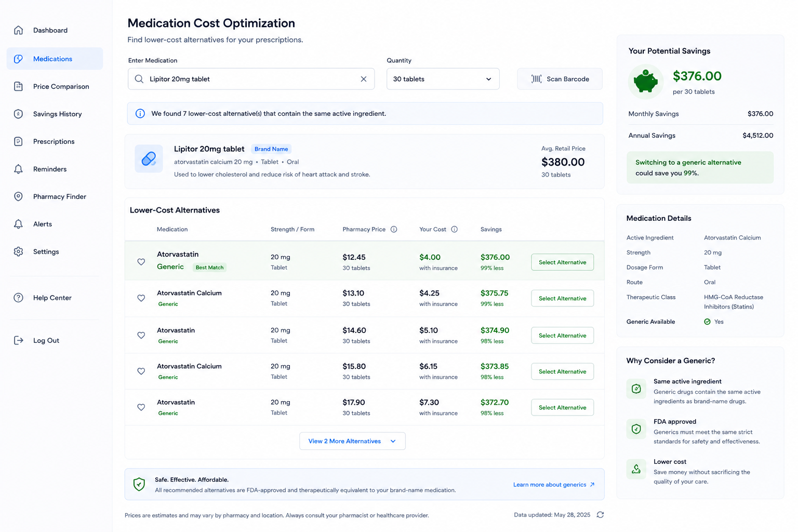Viewport: 798px width, 532px height.
Task: Open Reminders in sidebar
Action: (55, 169)
